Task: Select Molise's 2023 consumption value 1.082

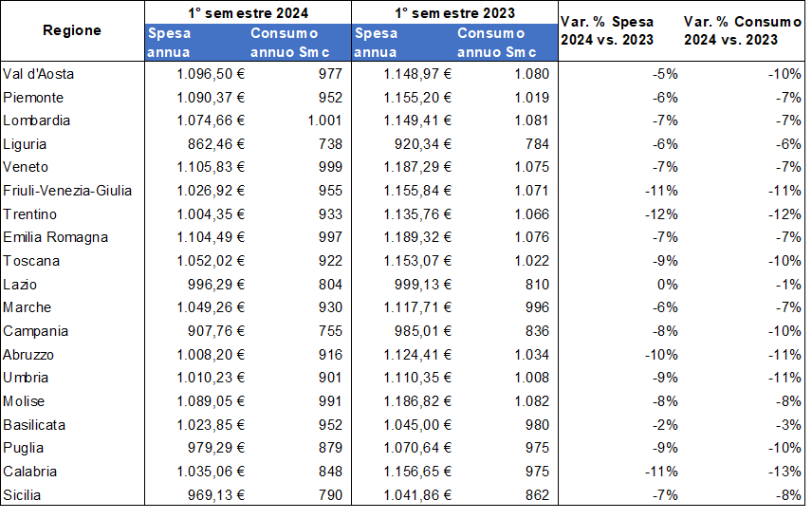Action: pos(531,401)
